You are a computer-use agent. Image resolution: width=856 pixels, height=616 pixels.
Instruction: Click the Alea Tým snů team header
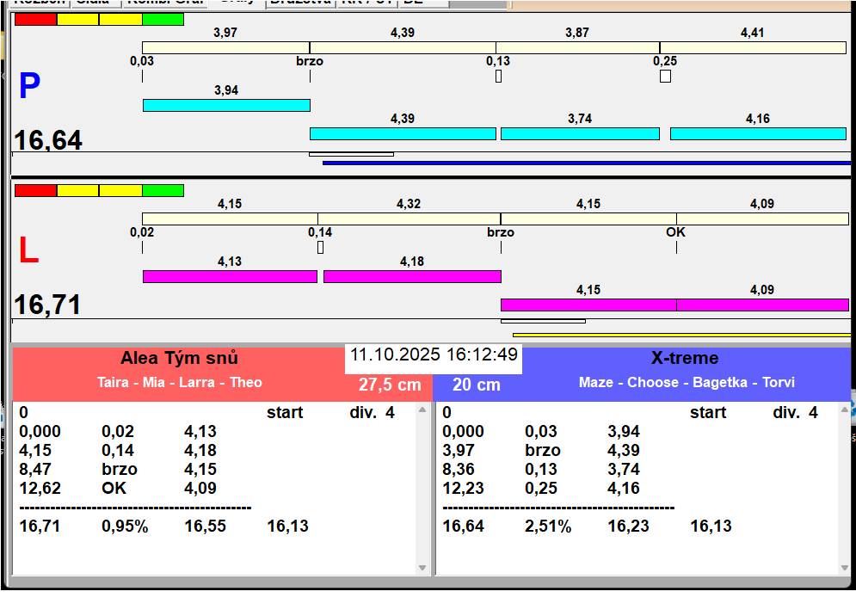[179, 359]
